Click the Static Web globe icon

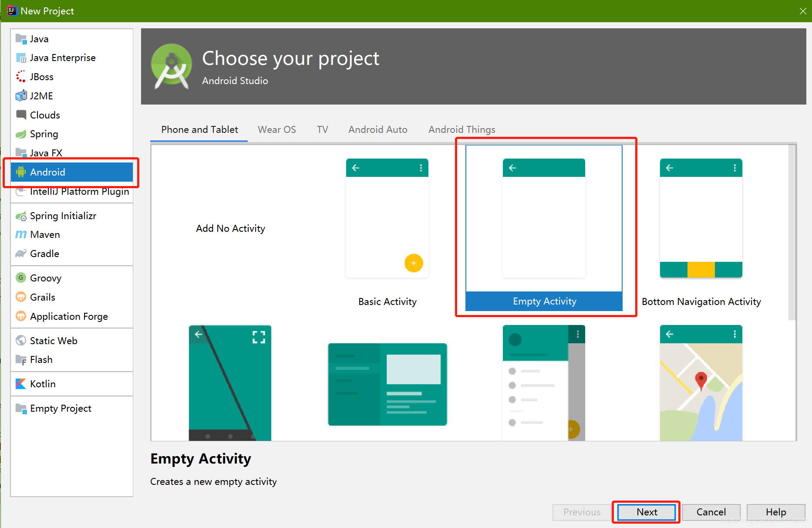[x=21, y=341]
